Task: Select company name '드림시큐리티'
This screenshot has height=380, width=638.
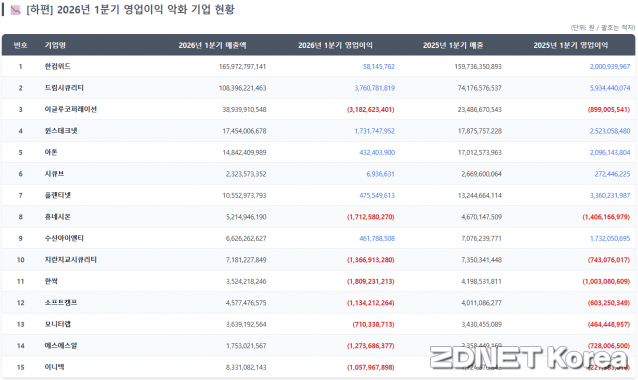Action: tap(64, 88)
